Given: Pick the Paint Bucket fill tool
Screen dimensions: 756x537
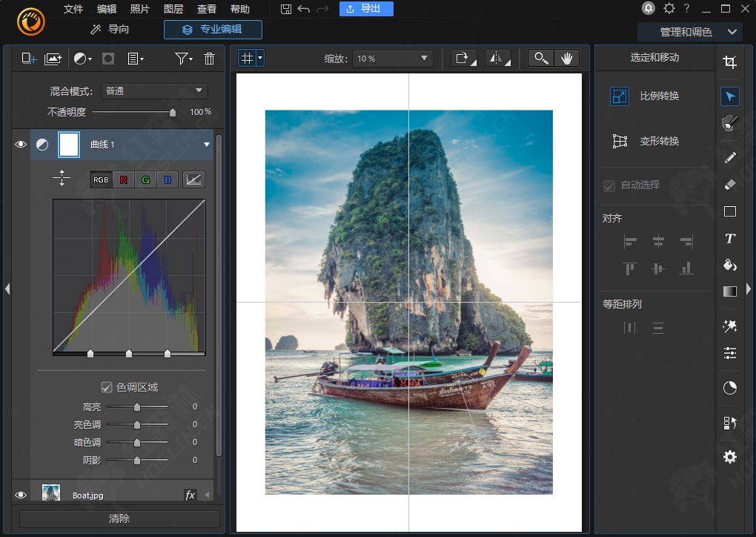Looking at the screenshot, I should 730,265.
